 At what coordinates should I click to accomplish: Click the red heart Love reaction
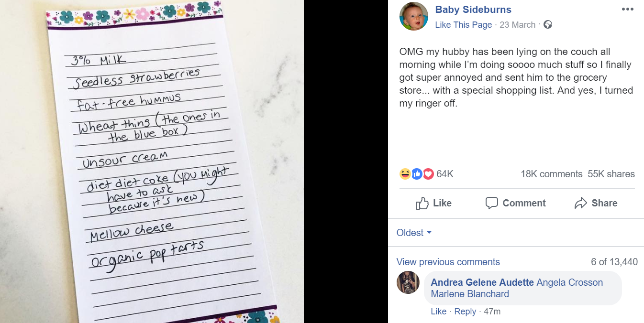[x=428, y=174]
